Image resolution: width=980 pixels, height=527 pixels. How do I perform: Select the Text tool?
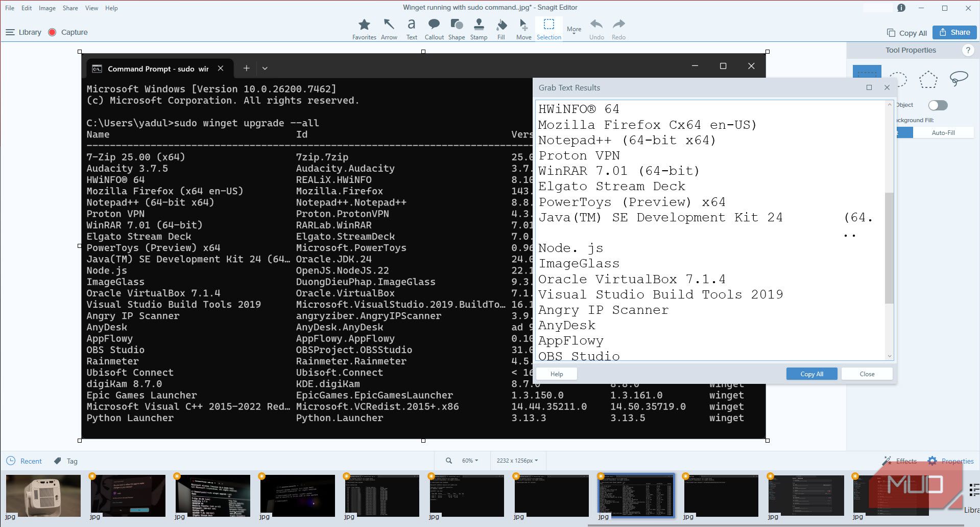[412, 29]
